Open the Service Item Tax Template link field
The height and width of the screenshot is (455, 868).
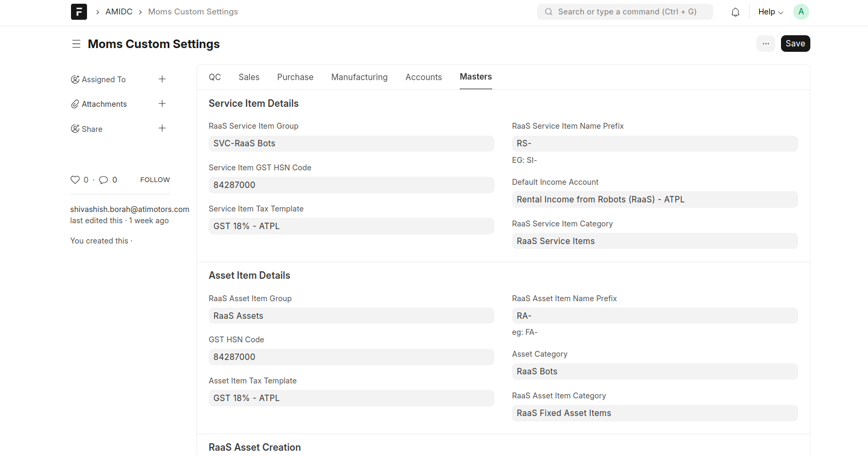click(351, 226)
